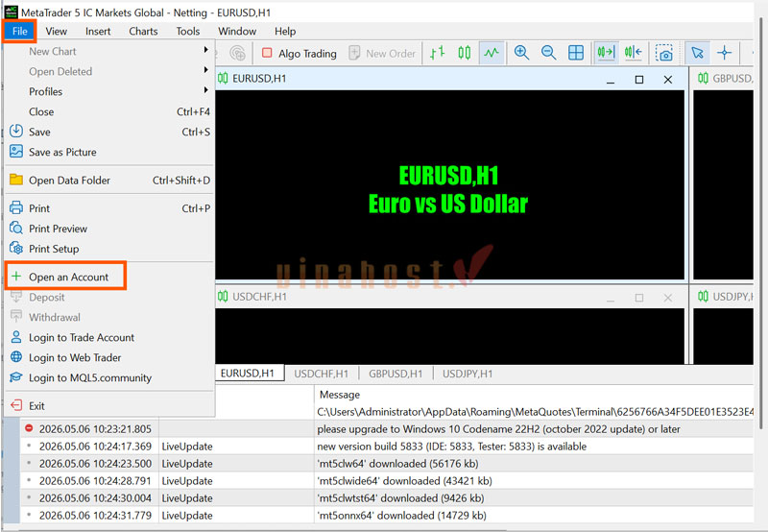Select Login to Trade Account

coord(109,337)
